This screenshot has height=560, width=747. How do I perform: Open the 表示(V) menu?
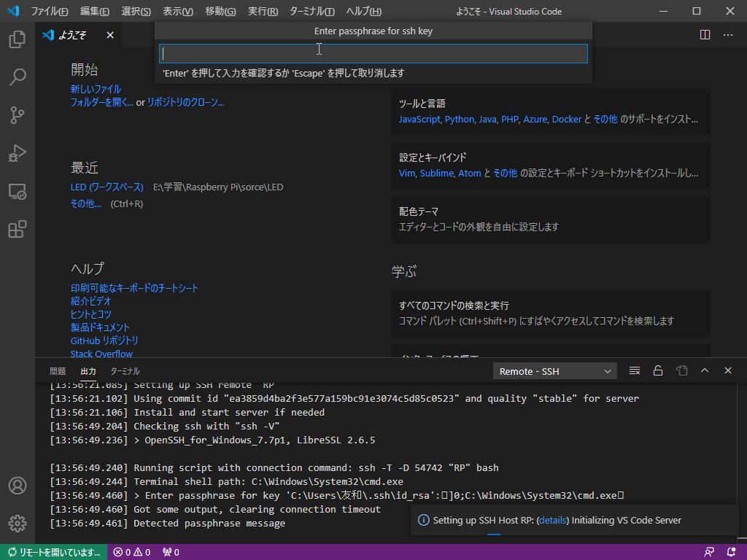coord(178,11)
